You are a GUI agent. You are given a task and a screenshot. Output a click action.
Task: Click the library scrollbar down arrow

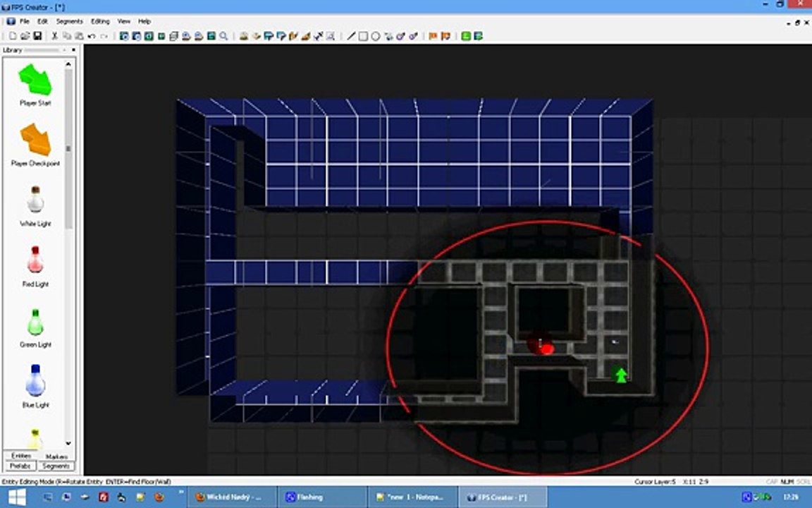coord(68,443)
